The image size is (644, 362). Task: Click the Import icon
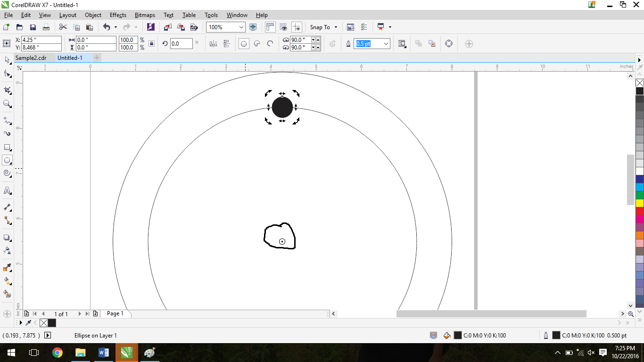pos(168,27)
